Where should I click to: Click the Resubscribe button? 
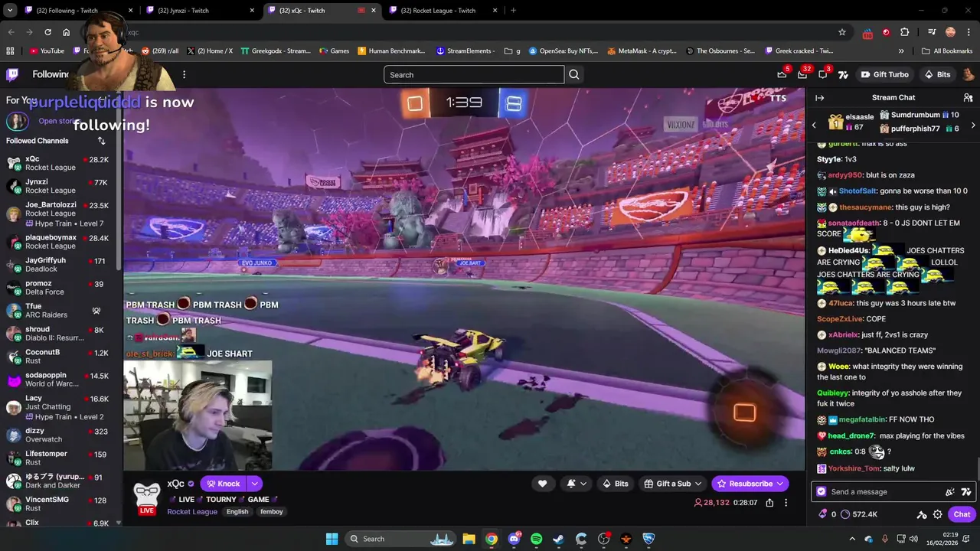click(x=750, y=484)
